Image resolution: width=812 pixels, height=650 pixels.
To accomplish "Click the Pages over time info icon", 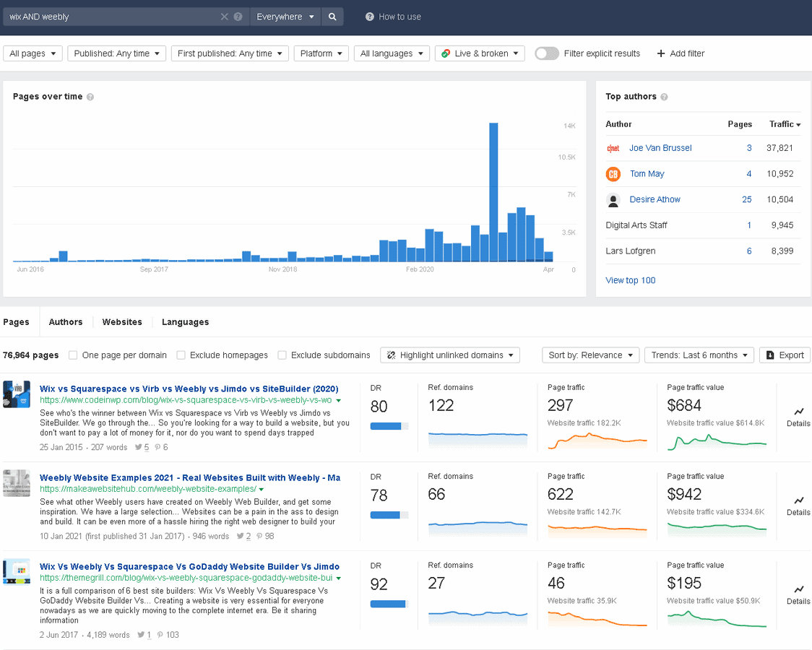I will coord(90,97).
